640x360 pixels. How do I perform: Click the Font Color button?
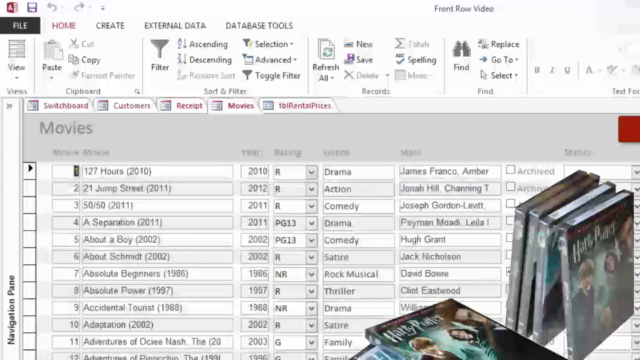coord(589,70)
